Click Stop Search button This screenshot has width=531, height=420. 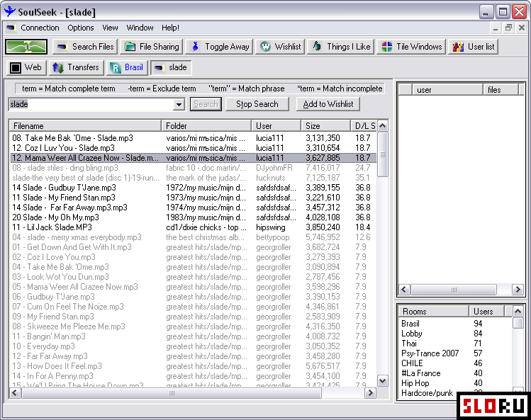point(257,104)
